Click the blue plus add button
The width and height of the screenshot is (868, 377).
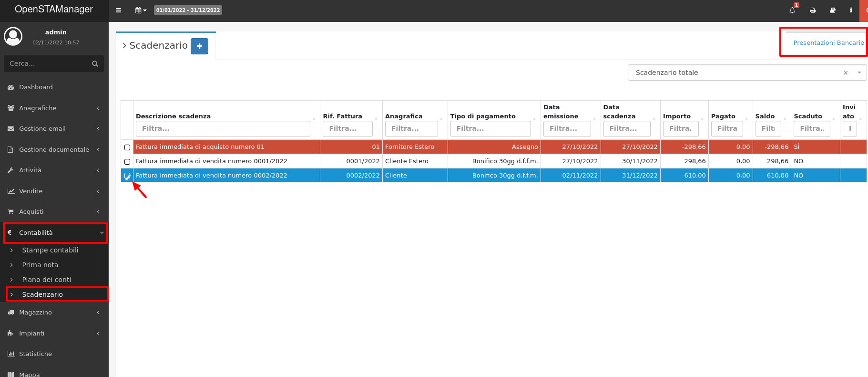(x=199, y=46)
